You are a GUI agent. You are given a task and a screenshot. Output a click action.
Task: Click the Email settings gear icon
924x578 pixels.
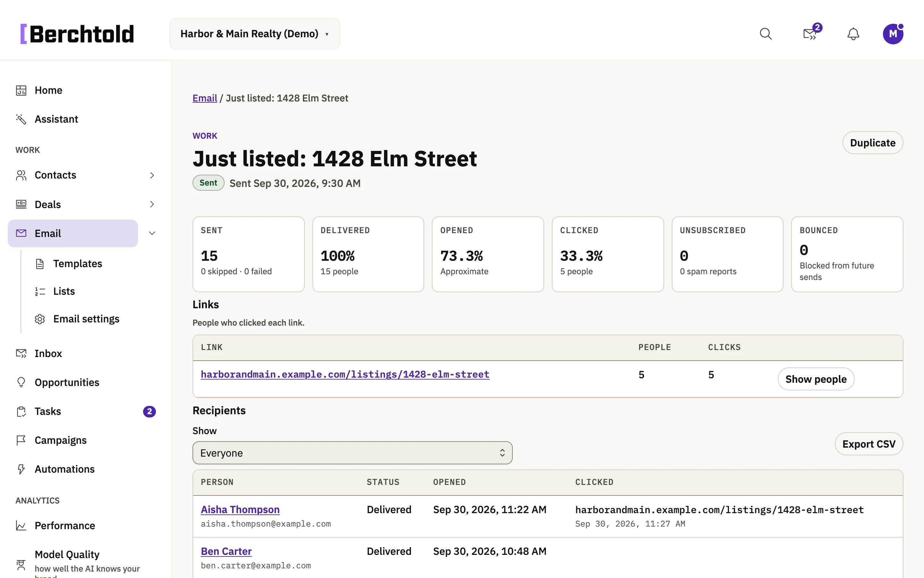click(x=40, y=319)
